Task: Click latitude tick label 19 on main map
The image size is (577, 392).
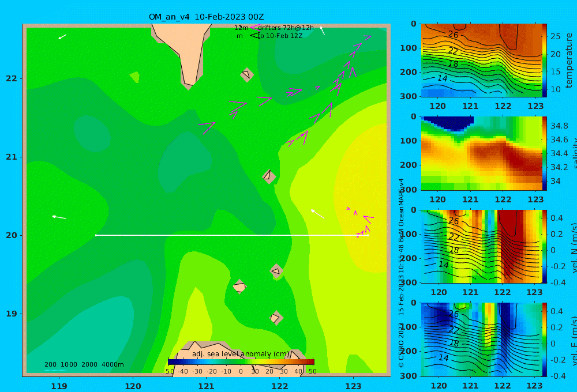Action: click(12, 314)
